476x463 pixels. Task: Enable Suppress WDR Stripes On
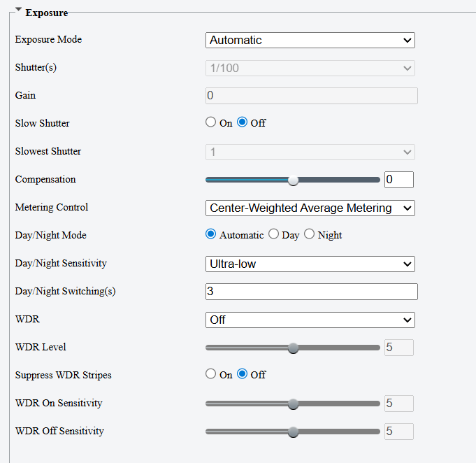pos(211,374)
